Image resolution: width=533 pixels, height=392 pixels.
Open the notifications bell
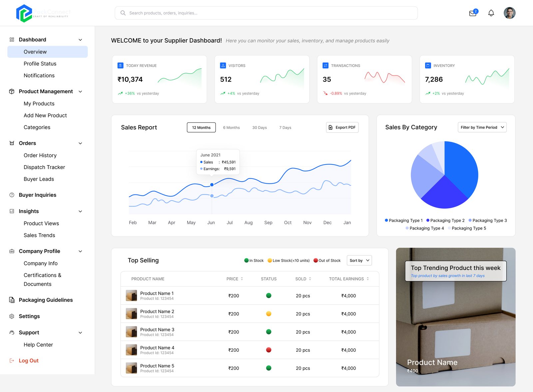tap(491, 13)
